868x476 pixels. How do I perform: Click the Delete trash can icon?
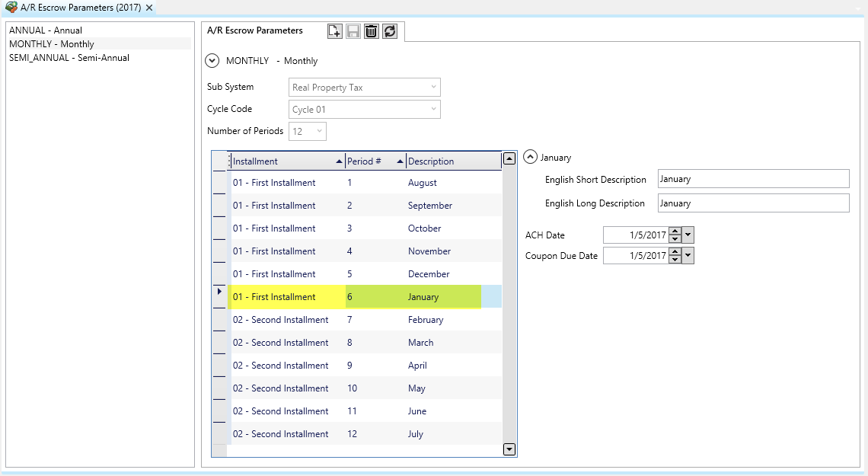pos(372,31)
